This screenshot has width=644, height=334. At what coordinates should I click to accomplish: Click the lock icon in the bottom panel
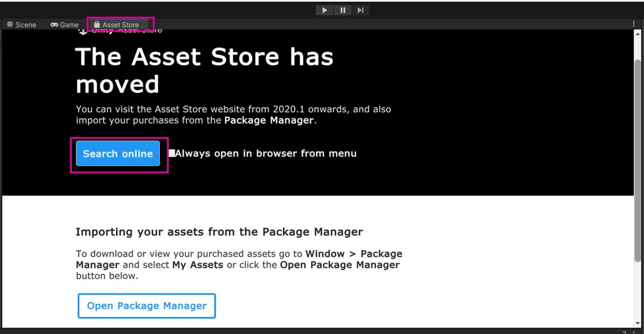(624, 332)
